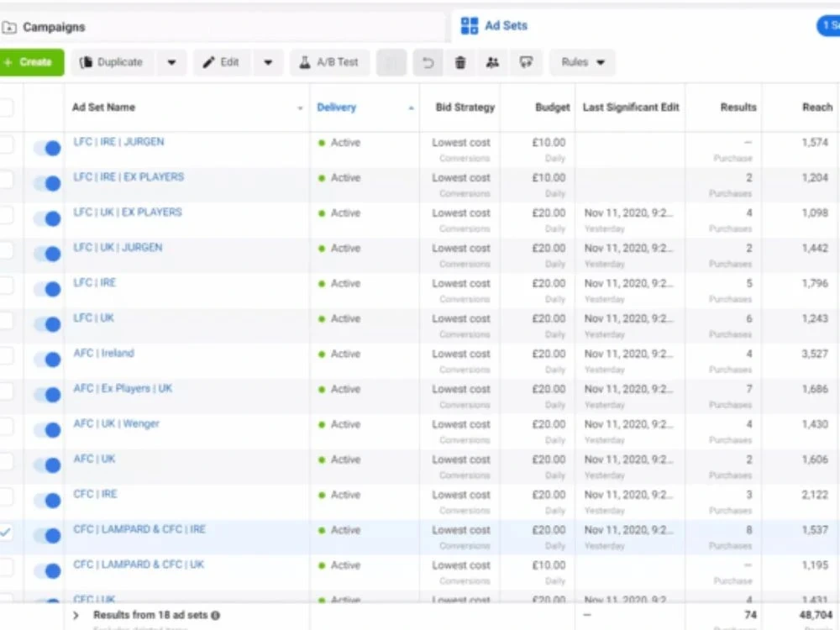Toggle off AFC | UK | Wenger ad set
The image size is (840, 630).
point(47,429)
